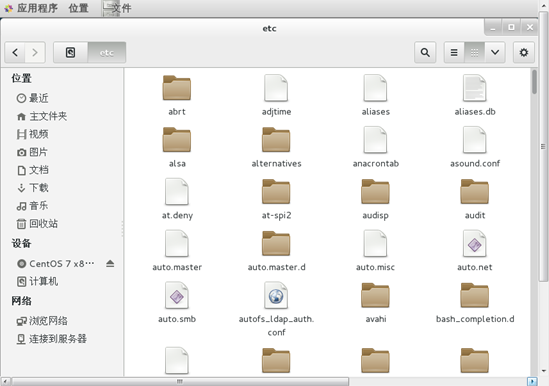This screenshot has height=386, width=549.
Task: Select the aliases file icon
Action: point(375,88)
